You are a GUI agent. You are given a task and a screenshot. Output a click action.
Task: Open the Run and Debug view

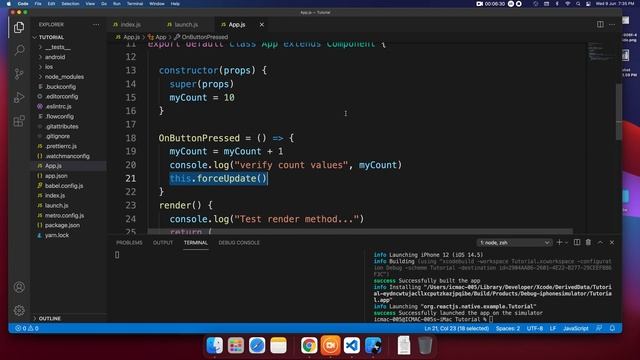coord(19,97)
